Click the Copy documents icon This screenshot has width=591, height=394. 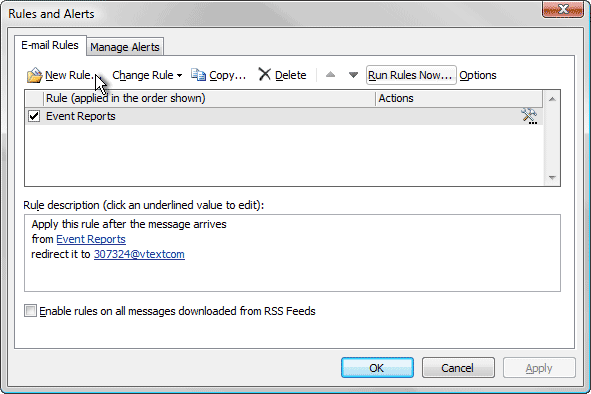click(x=198, y=75)
